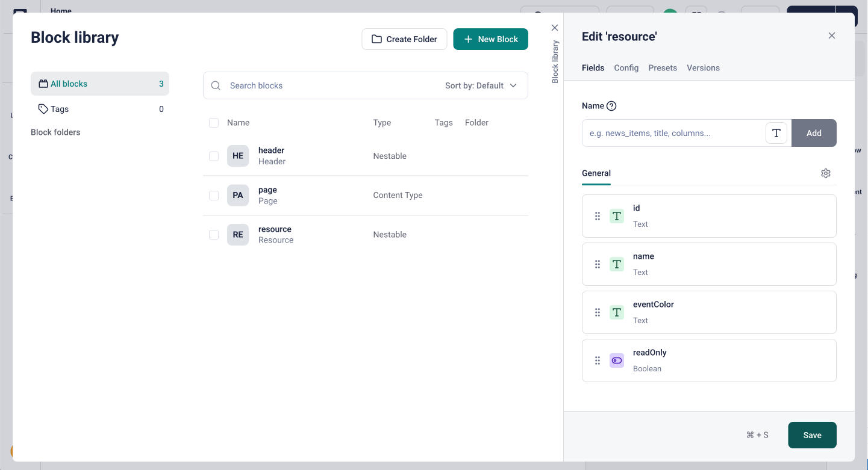This screenshot has width=868, height=470.
Task: Click the eventColor text type icon
Action: [x=616, y=312]
